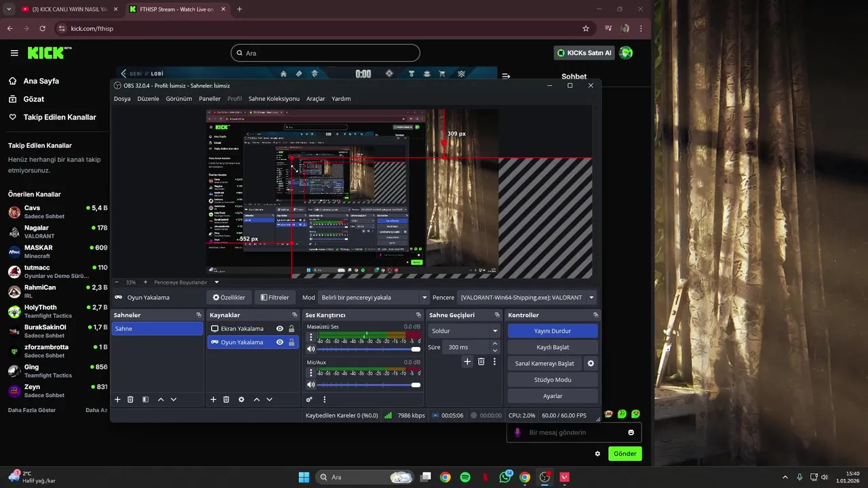The width and height of the screenshot is (868, 488).
Task: Mute Masaüstü Ses speaker icon
Action: [311, 349]
